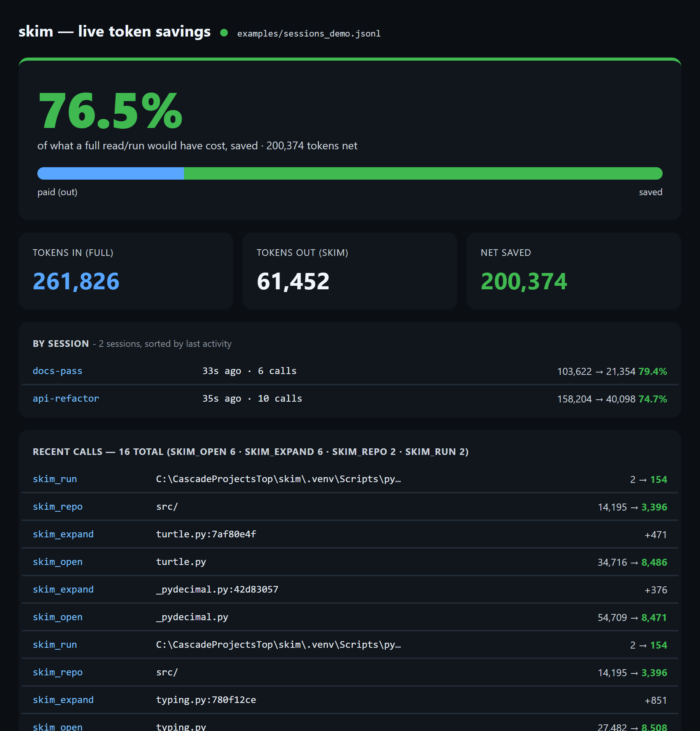700x731 pixels.
Task: Click the turtle.py:7af80e4f skim_expand call
Action: coord(350,534)
